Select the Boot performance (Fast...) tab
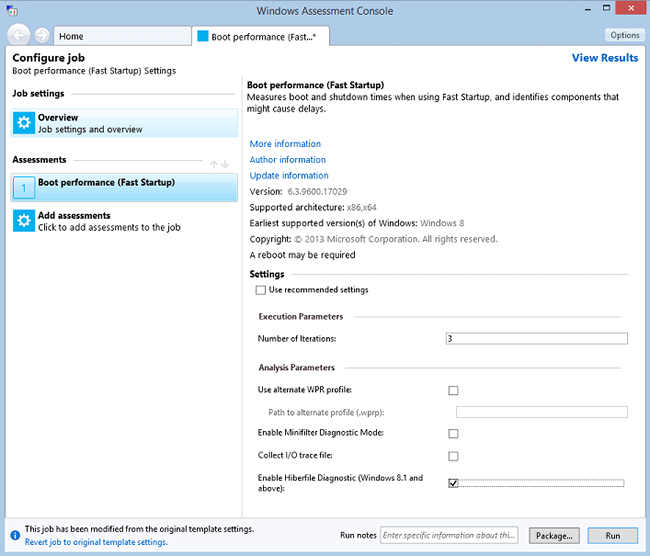This screenshot has width=650, height=556. 260,36
